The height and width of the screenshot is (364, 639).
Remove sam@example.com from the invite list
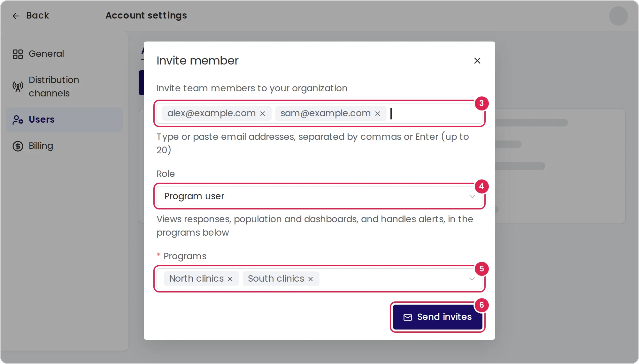(x=378, y=114)
